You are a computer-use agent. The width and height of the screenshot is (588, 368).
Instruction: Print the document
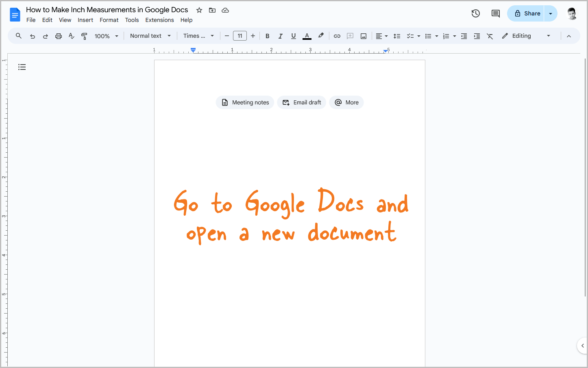pos(59,36)
